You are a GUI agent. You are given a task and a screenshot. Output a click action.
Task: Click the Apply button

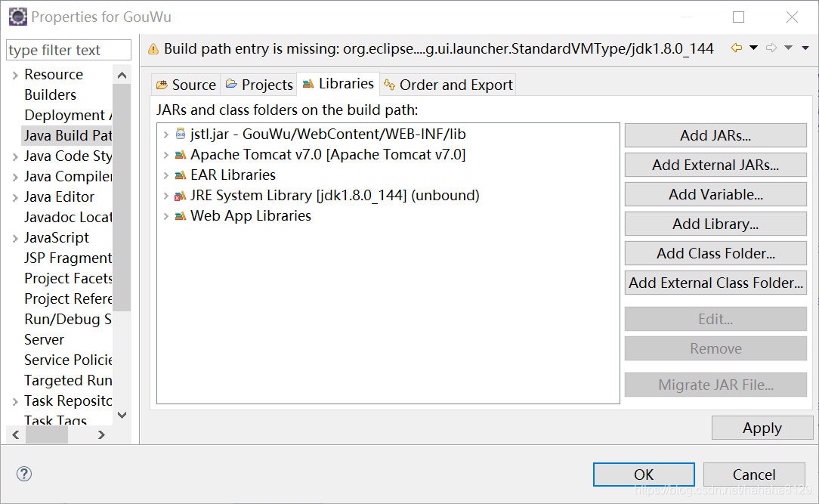(x=762, y=428)
